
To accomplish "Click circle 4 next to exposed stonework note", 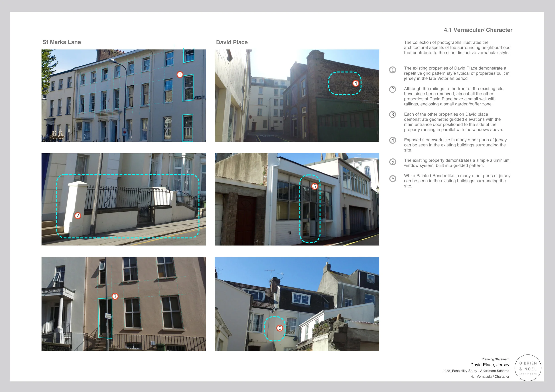I will [x=393, y=140].
